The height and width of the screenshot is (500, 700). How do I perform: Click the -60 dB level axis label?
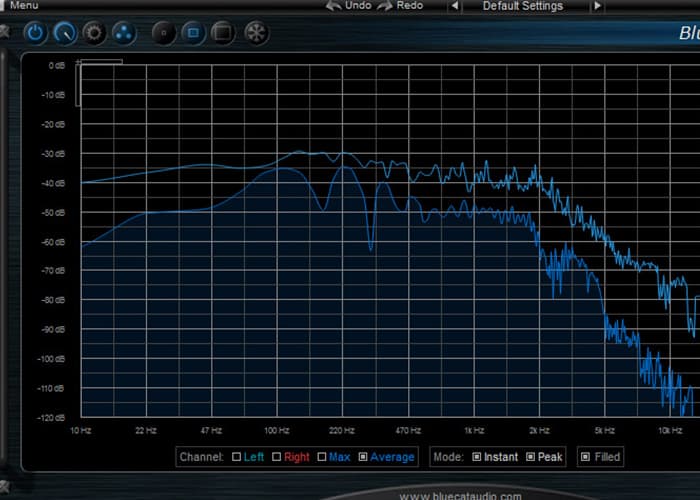pos(53,242)
